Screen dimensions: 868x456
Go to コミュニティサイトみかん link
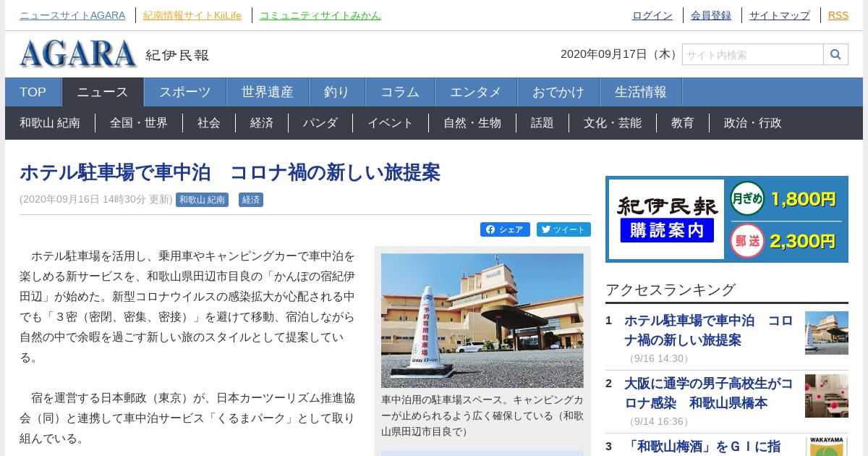(320, 15)
